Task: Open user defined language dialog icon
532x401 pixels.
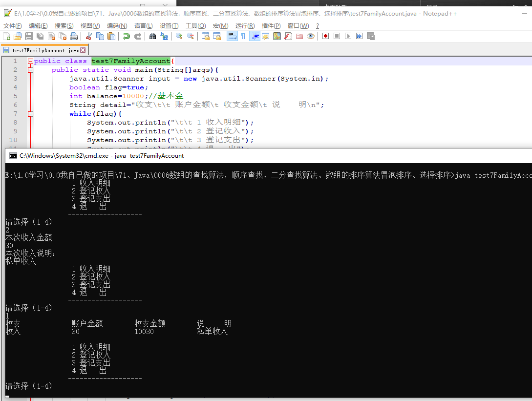Action: [x=266, y=36]
